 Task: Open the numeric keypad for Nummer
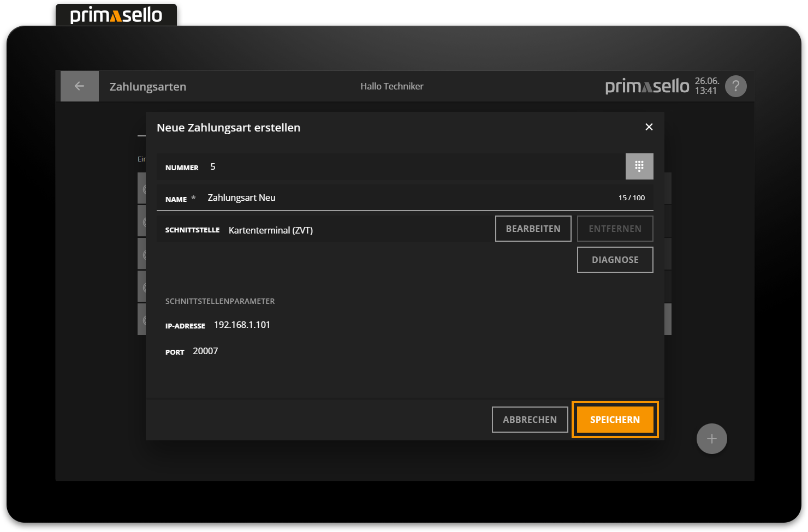639,166
